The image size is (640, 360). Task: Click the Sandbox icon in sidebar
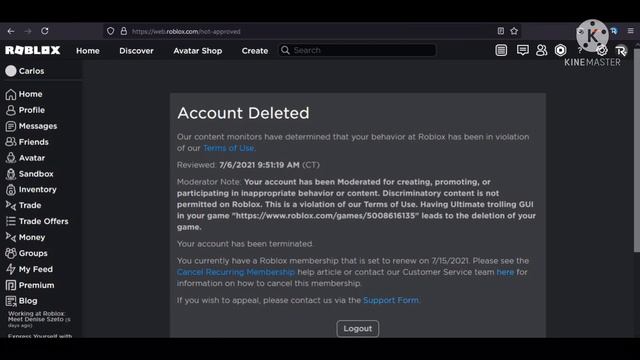point(11,174)
